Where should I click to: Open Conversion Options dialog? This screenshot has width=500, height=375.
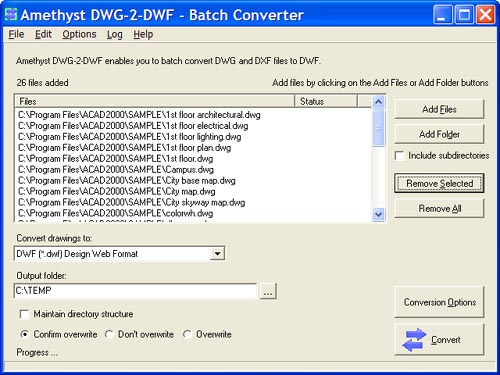pyautogui.click(x=439, y=302)
